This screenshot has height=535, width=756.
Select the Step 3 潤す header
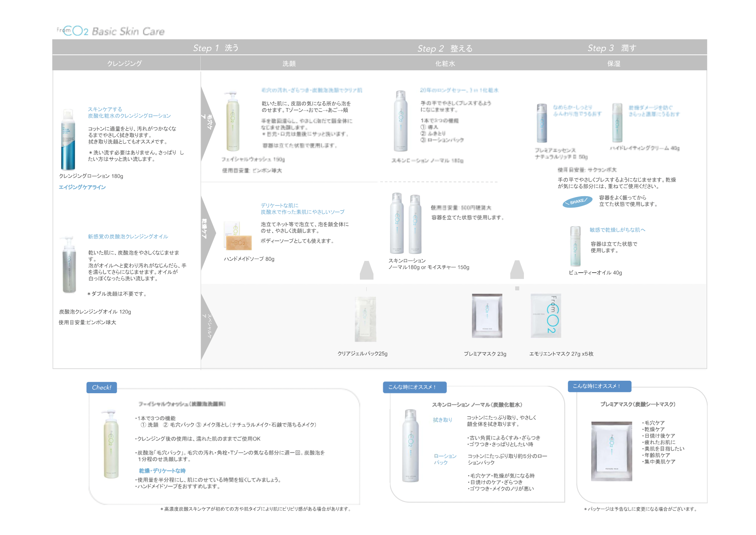(612, 48)
